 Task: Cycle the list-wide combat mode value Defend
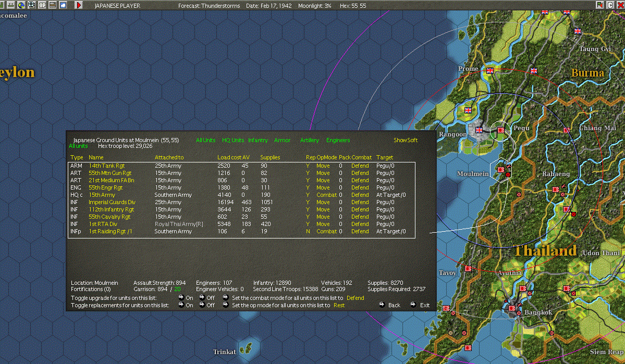(x=355, y=298)
